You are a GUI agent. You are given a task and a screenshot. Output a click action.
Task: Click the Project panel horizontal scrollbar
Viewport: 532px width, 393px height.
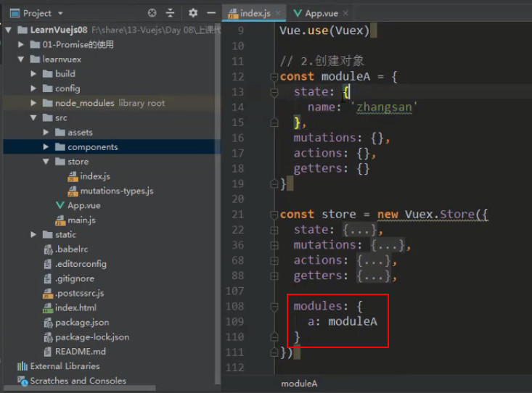coord(80,388)
